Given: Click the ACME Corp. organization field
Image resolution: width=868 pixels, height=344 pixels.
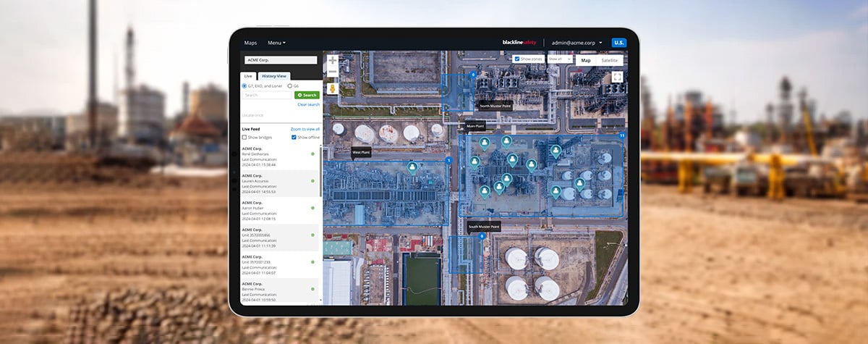Looking at the screenshot, I should point(279,60).
